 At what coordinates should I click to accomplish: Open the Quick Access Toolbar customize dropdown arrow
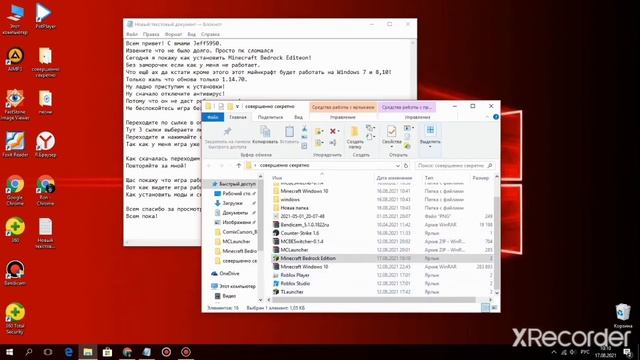click(x=237, y=107)
